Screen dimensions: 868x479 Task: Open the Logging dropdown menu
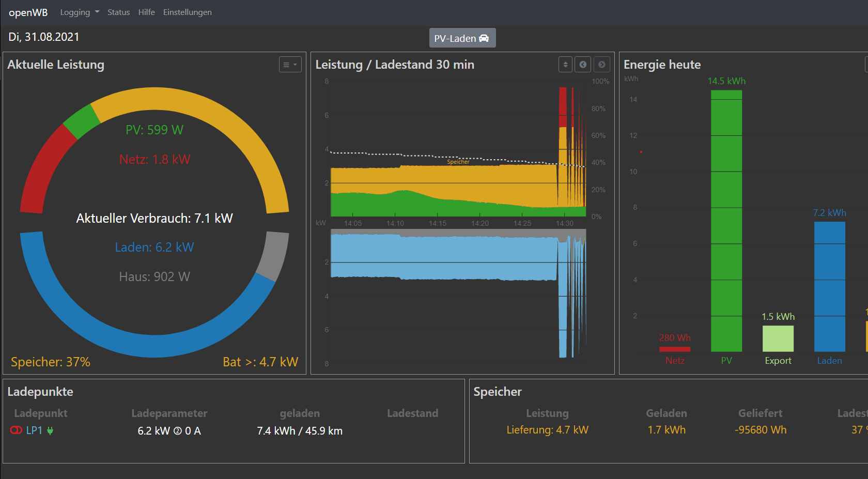[80, 12]
